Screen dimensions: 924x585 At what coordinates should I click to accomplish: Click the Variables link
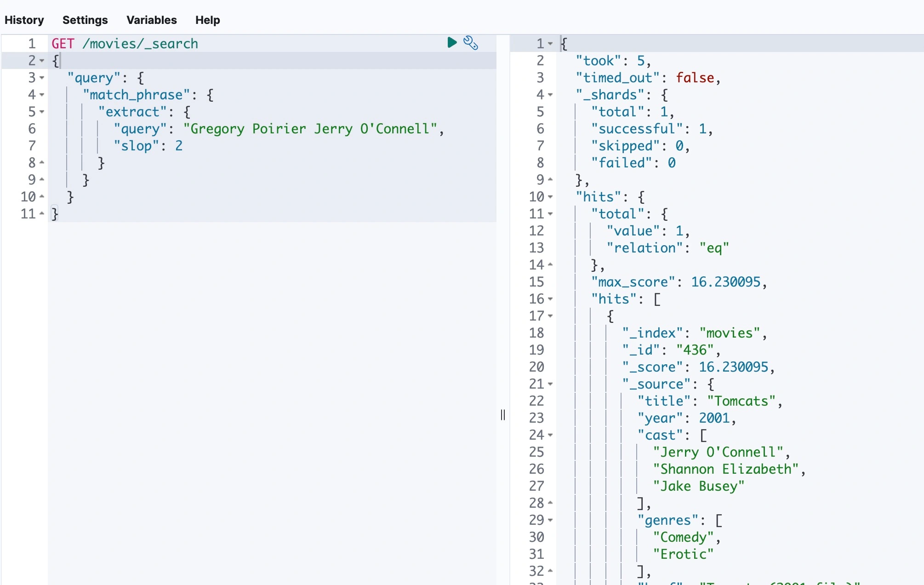pos(152,20)
